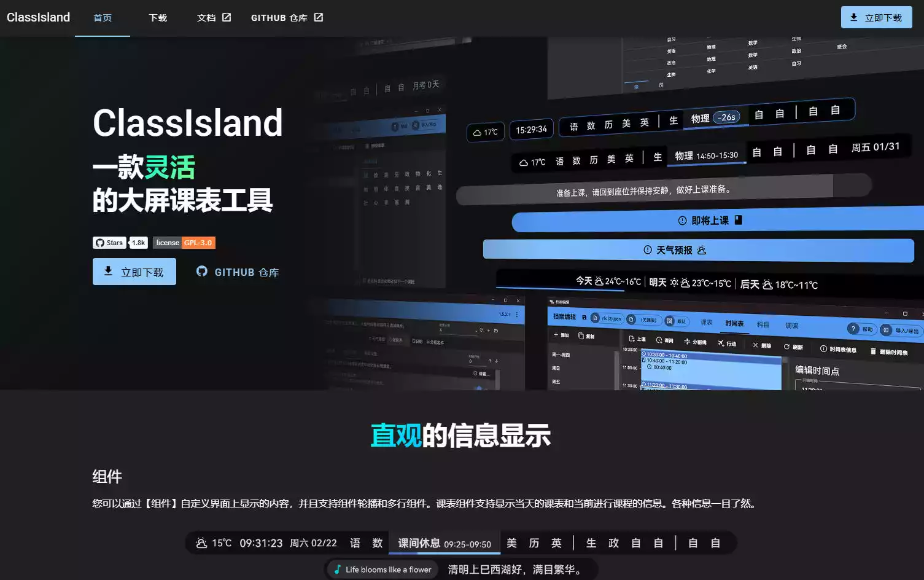Click external-link icon beside 文档

227,17
